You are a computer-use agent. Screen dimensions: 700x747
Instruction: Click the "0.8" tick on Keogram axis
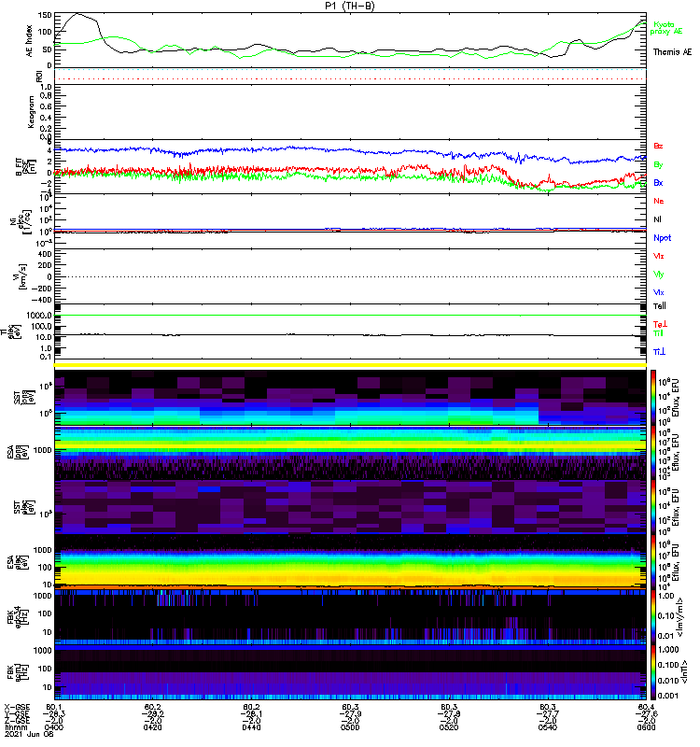pos(46,95)
